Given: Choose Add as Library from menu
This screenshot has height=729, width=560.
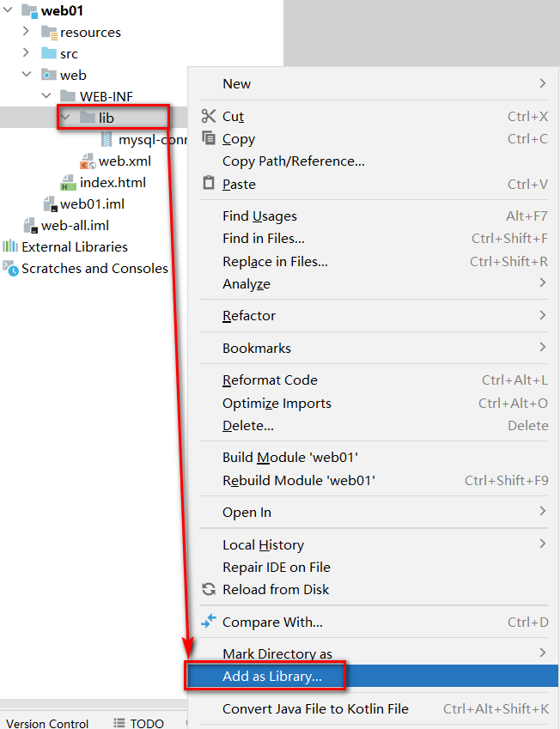Looking at the screenshot, I should click(x=271, y=677).
